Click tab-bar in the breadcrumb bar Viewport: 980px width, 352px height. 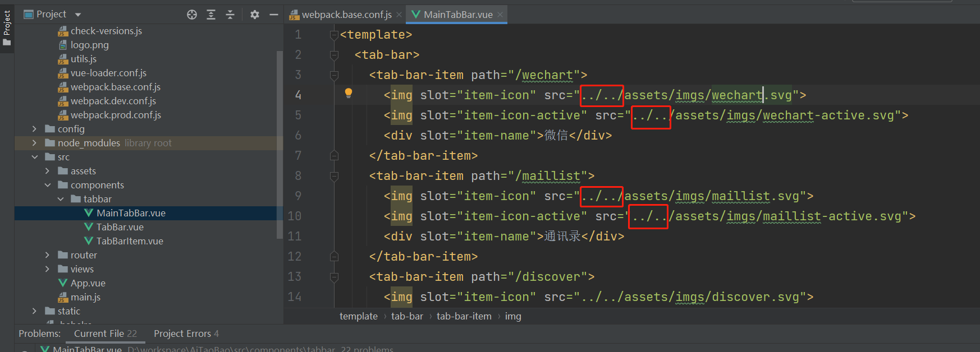point(407,316)
